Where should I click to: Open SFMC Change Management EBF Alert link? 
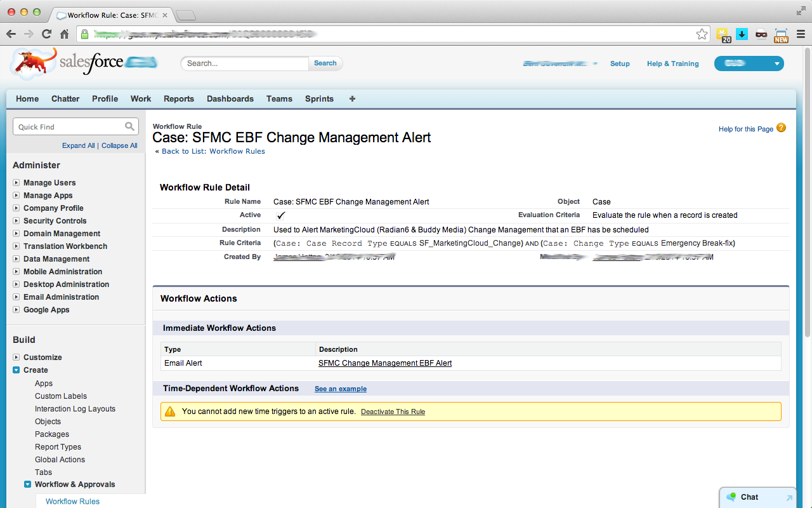click(x=385, y=363)
